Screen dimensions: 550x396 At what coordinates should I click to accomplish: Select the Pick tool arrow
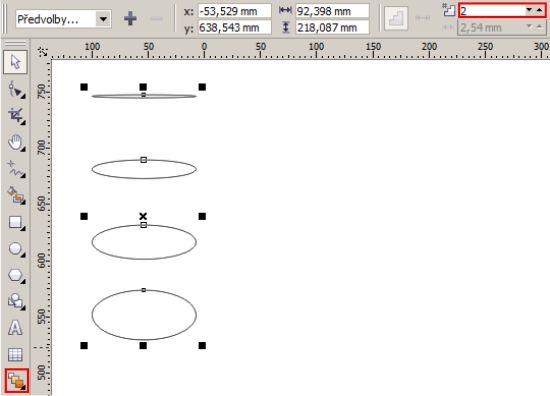[15, 62]
